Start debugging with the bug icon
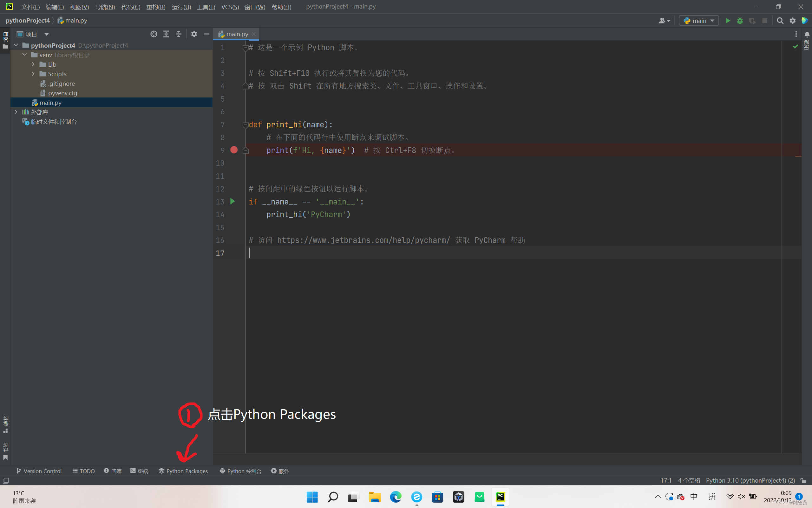Screen dimensions: 812x508 (740, 21)
